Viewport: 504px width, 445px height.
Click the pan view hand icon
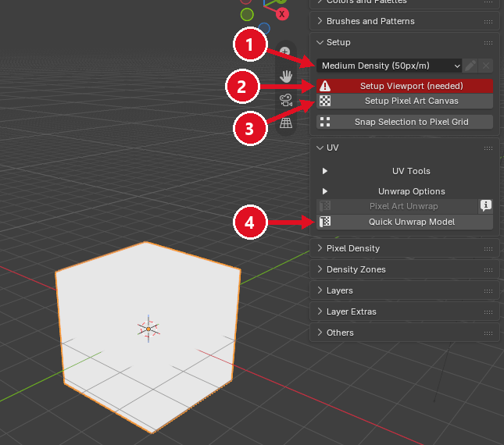click(286, 77)
